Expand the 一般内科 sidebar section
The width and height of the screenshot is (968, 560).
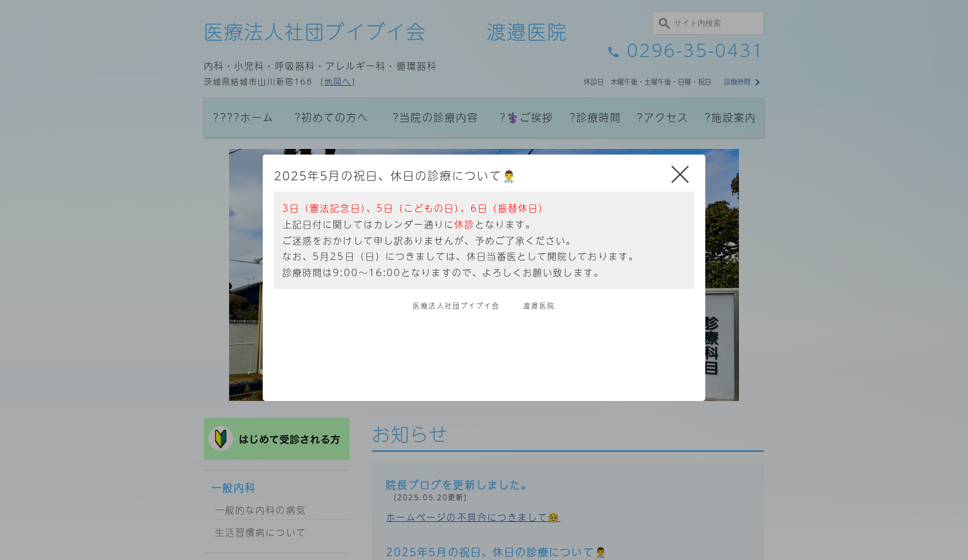coord(232,488)
